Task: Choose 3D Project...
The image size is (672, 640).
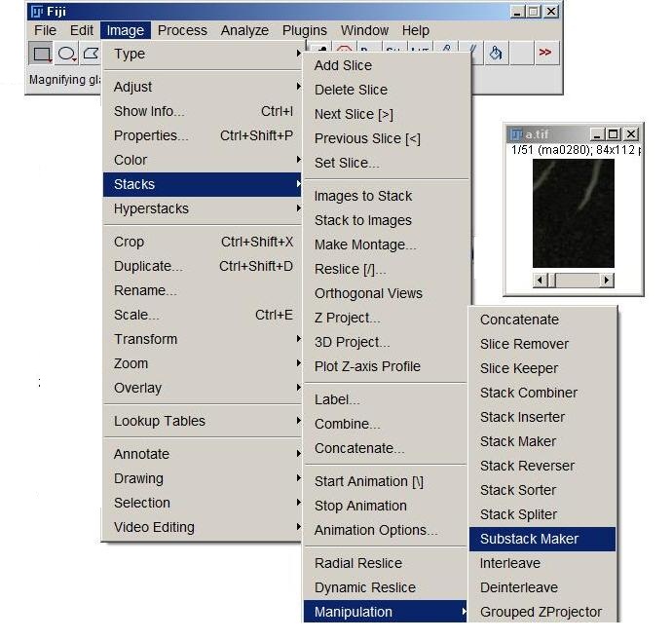Action: (386, 343)
